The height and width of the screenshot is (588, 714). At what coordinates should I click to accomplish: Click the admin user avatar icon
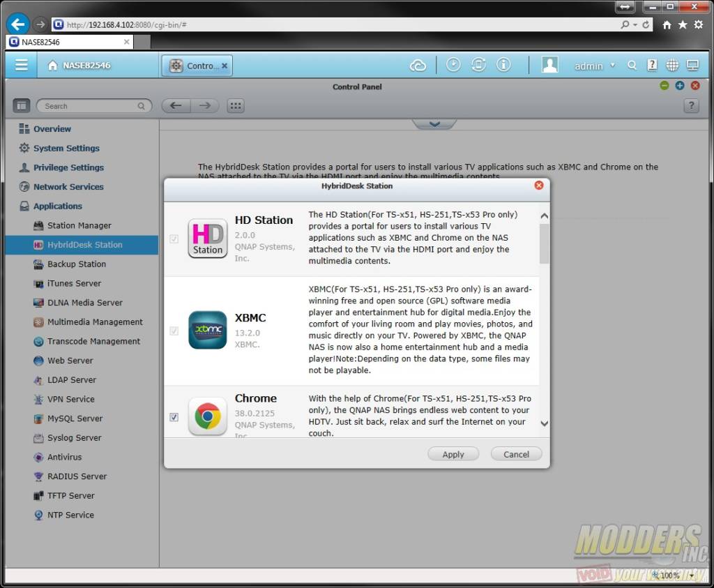point(549,65)
